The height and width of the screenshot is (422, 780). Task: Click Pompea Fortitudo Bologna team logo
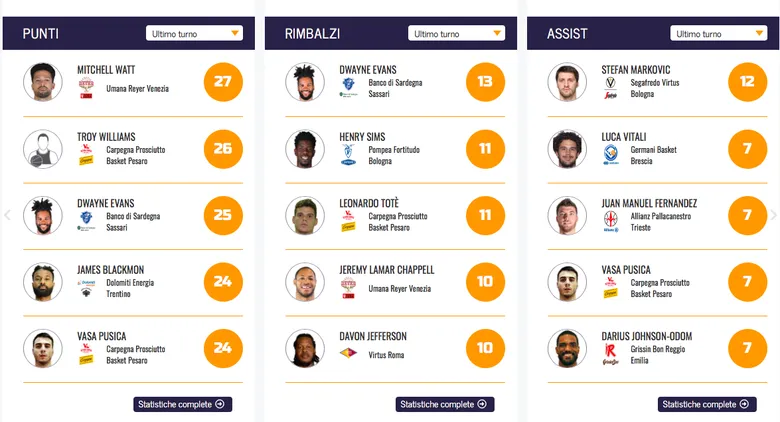tap(348, 155)
